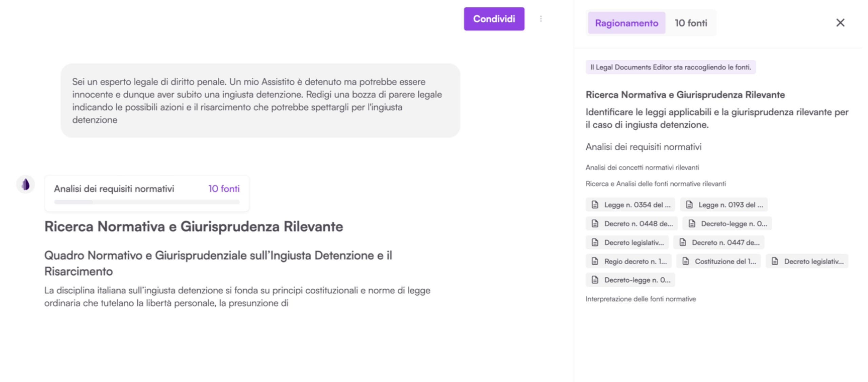868x382 pixels.
Task: Click document icon of last Decreto-legge chip
Action: pos(595,280)
